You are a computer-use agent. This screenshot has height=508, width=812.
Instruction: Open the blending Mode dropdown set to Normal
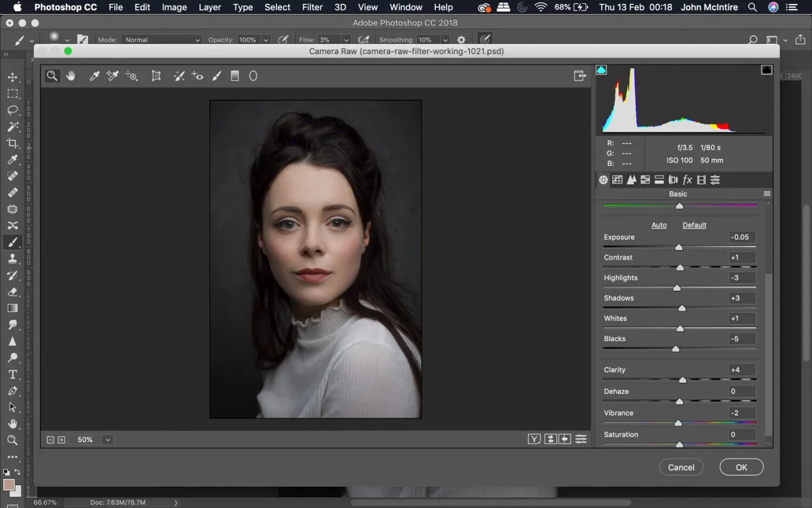161,39
